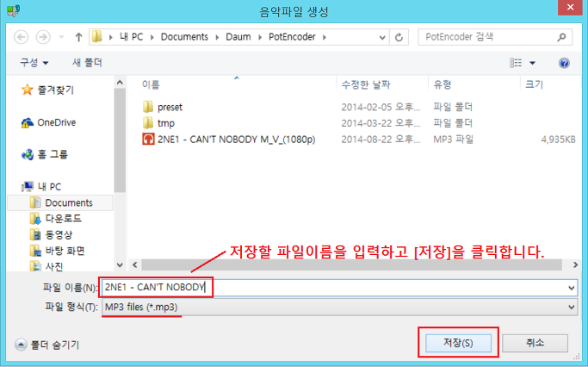Image resolution: width=588 pixels, height=367 pixels.
Task: Create a new folder with 새 폴더
Action: click(87, 62)
